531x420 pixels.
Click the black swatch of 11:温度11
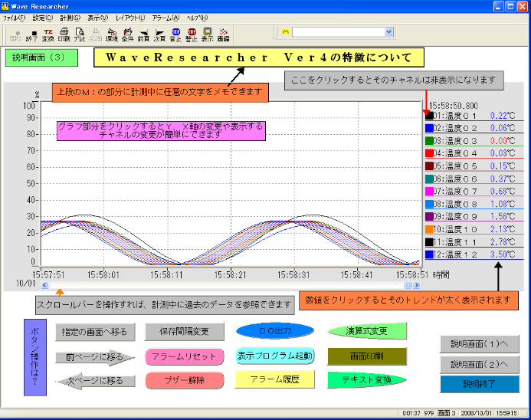[x=429, y=242]
